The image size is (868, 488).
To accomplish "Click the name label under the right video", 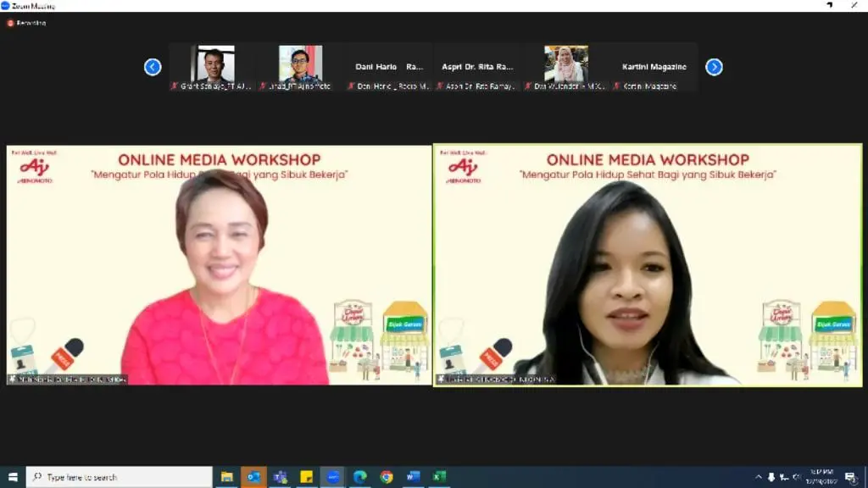I will [496, 380].
